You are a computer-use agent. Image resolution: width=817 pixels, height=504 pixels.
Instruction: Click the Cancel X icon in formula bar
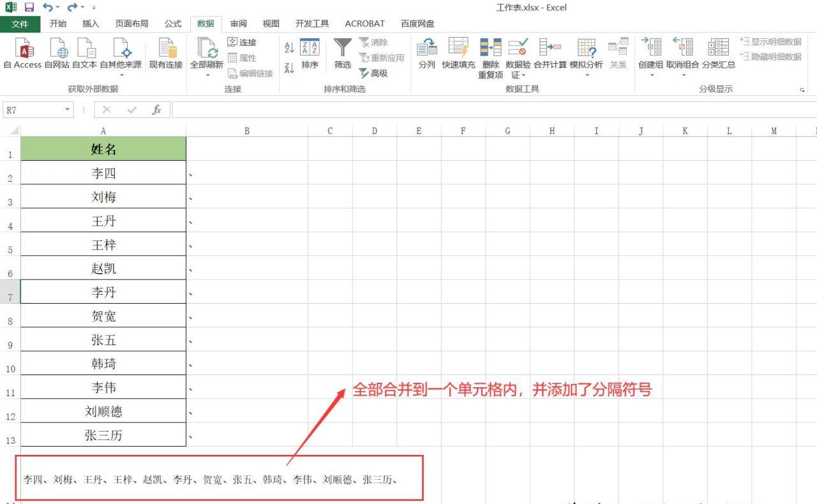coord(107,110)
